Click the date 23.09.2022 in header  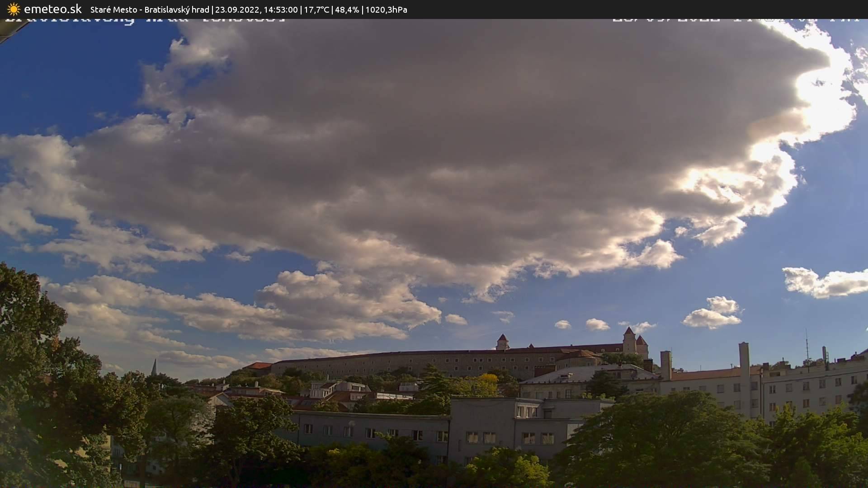(236, 9)
